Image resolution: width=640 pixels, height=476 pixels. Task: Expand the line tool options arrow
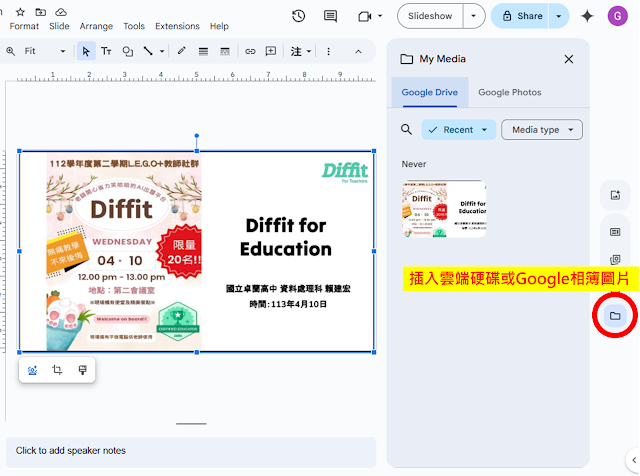click(x=162, y=51)
